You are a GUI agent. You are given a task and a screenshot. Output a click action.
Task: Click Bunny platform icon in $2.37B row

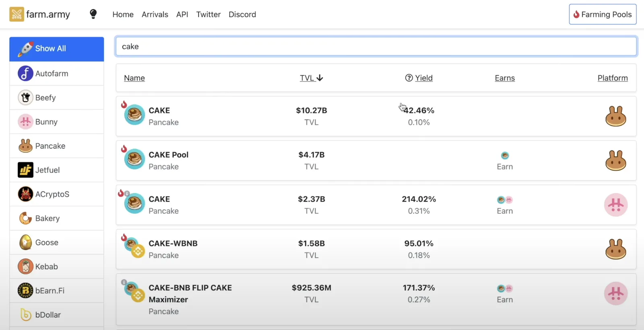[x=616, y=205]
